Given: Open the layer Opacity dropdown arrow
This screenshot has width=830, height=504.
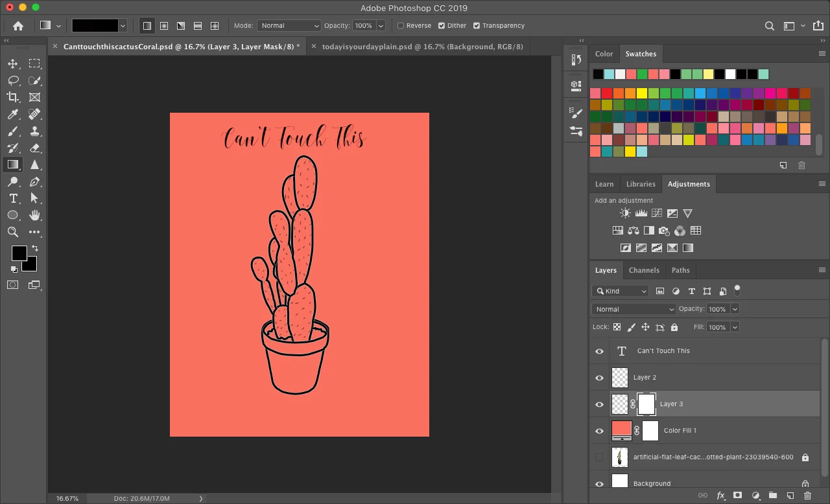Looking at the screenshot, I should point(735,310).
